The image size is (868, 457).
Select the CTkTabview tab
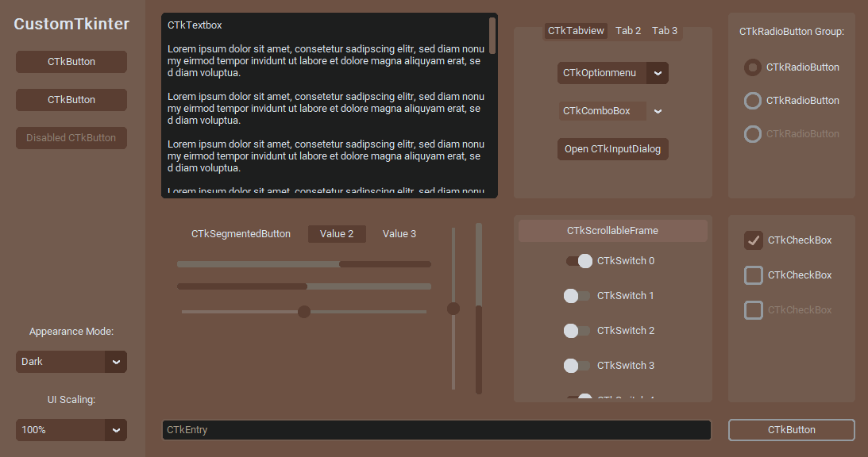point(575,30)
